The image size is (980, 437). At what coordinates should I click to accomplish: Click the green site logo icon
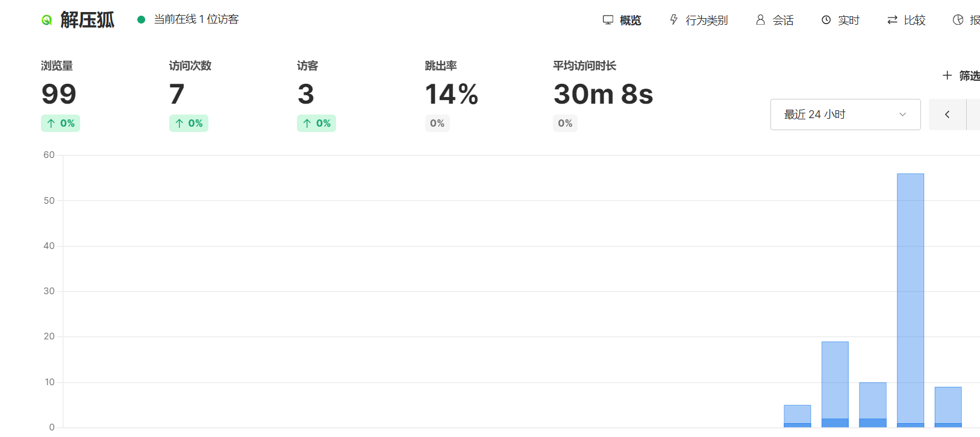46,20
